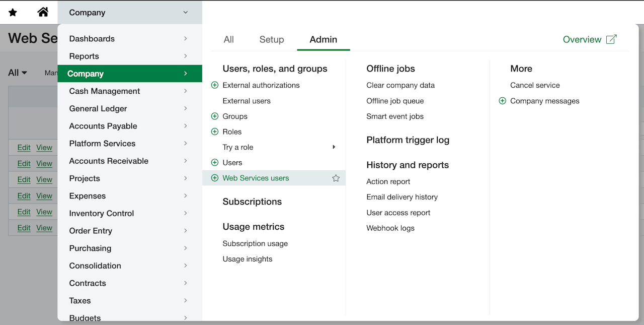Image resolution: width=644 pixels, height=325 pixels.
Task: Open Overview external link icon
Action: pos(611,39)
